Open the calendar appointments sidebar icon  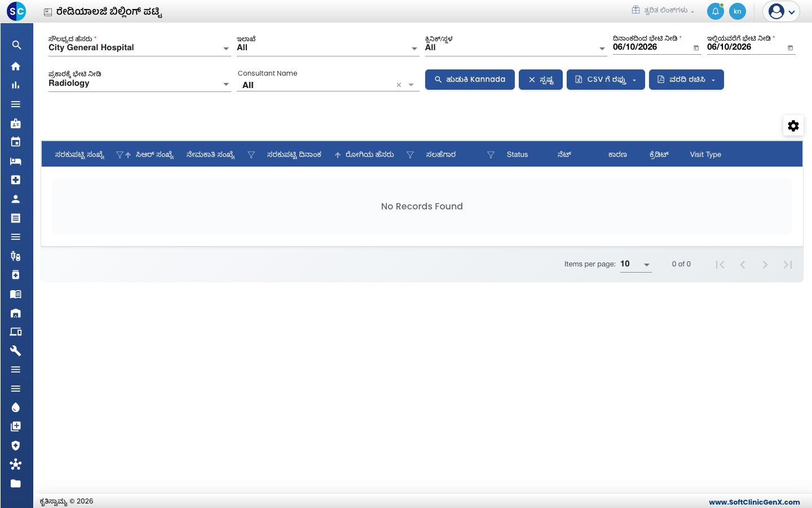click(x=16, y=142)
